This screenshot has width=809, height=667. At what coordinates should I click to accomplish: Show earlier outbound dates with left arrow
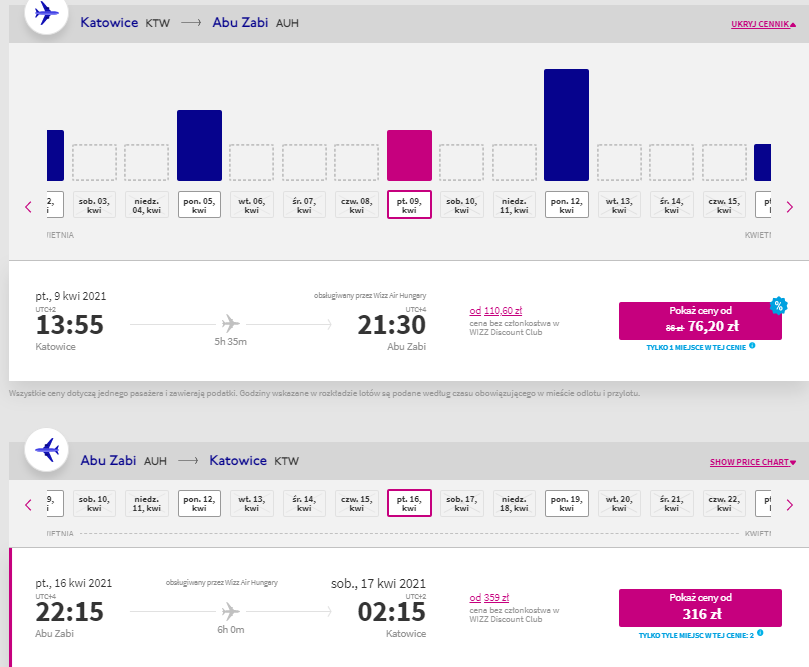coord(28,207)
